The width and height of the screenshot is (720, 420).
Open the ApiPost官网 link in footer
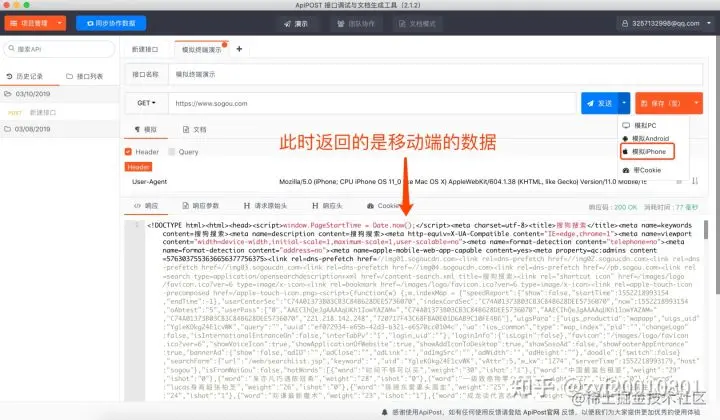[541, 412]
